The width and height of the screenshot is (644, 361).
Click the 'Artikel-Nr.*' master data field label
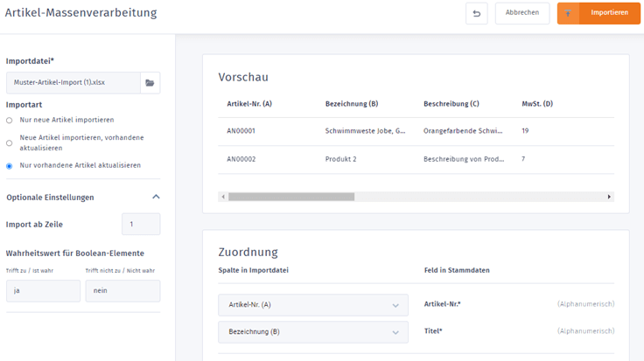[443, 304]
